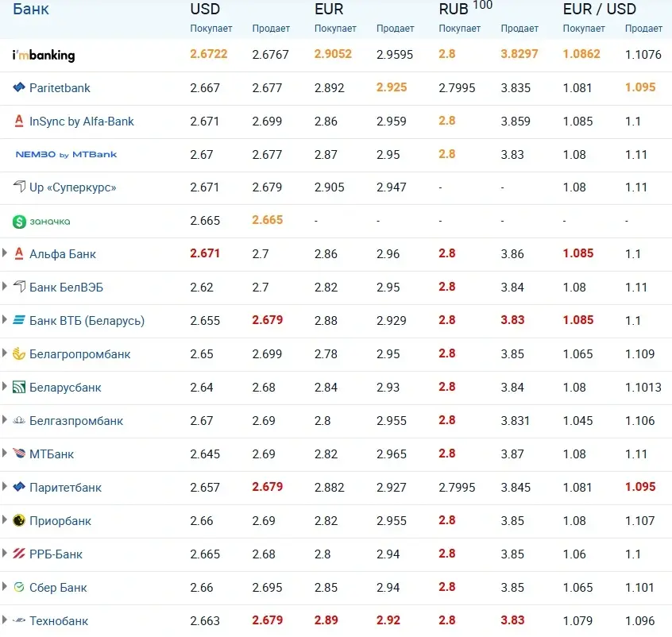This screenshot has height=637, width=672.
Task: Open the Паритетбанк link
Action: (65, 488)
